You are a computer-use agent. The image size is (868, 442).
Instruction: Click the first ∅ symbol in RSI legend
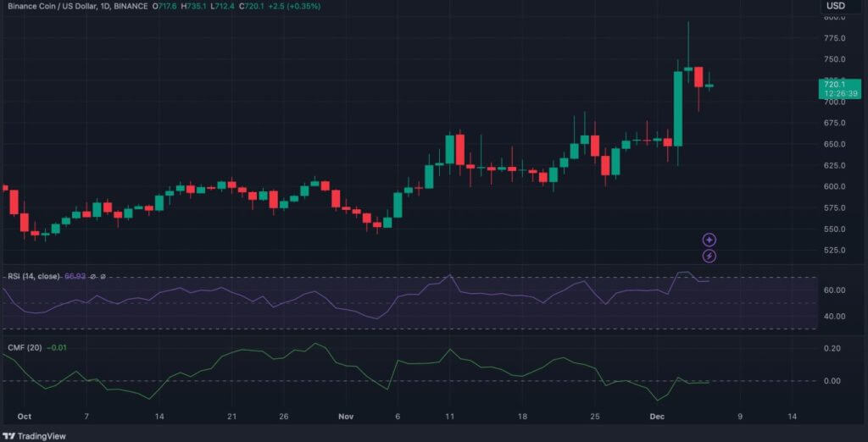(93, 276)
